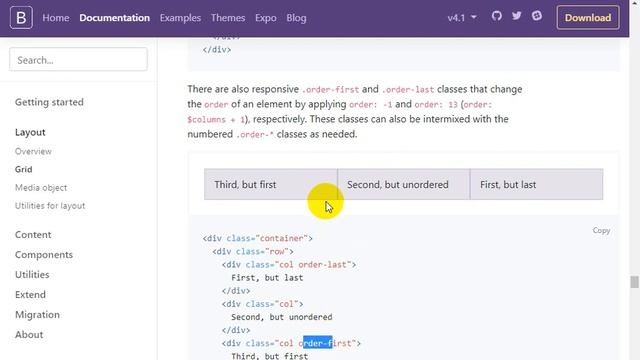Expand the Utilities sidebar section
Image resolution: width=640 pixels, height=360 pixels.
[x=32, y=275]
